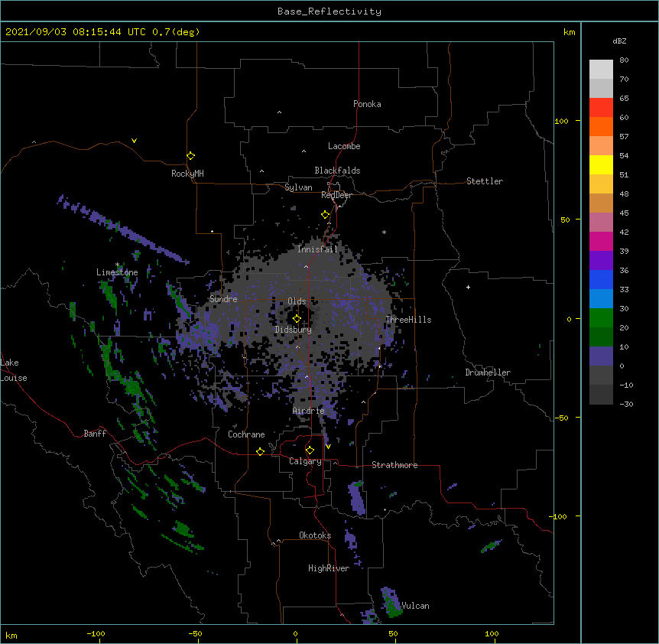The width and height of the screenshot is (659, 644).
Task: Click the yellow radar site marker near Didsbury
Action: pos(297,319)
